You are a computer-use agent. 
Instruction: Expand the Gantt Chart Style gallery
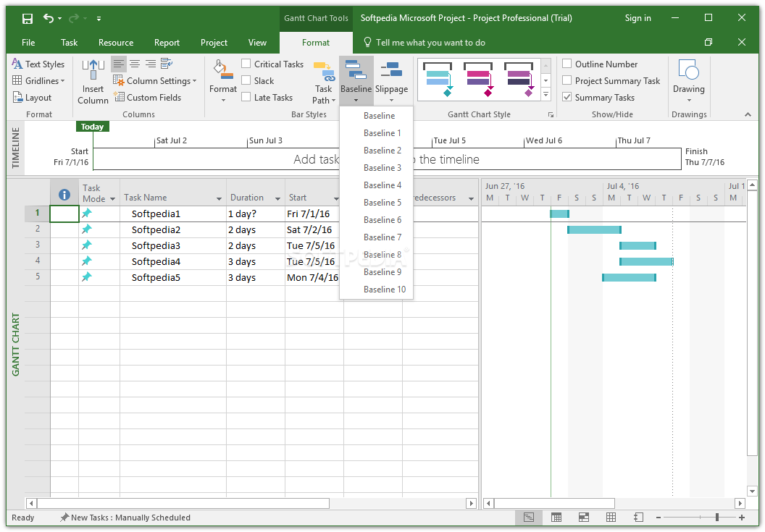coord(546,95)
